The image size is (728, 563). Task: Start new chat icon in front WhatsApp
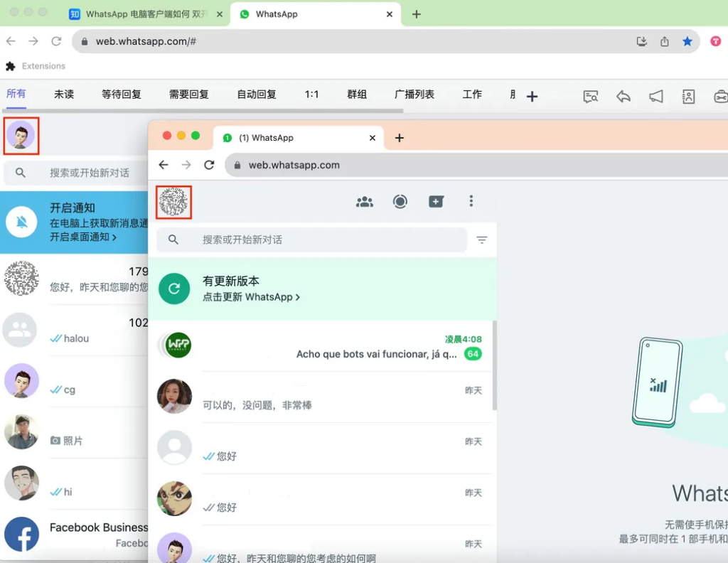(x=436, y=201)
